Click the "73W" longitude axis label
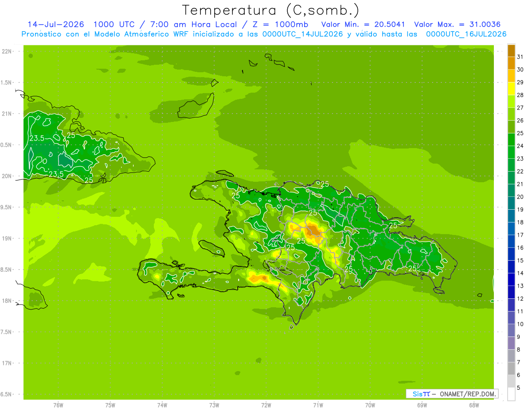This screenshot has width=532, height=411. click(214, 405)
